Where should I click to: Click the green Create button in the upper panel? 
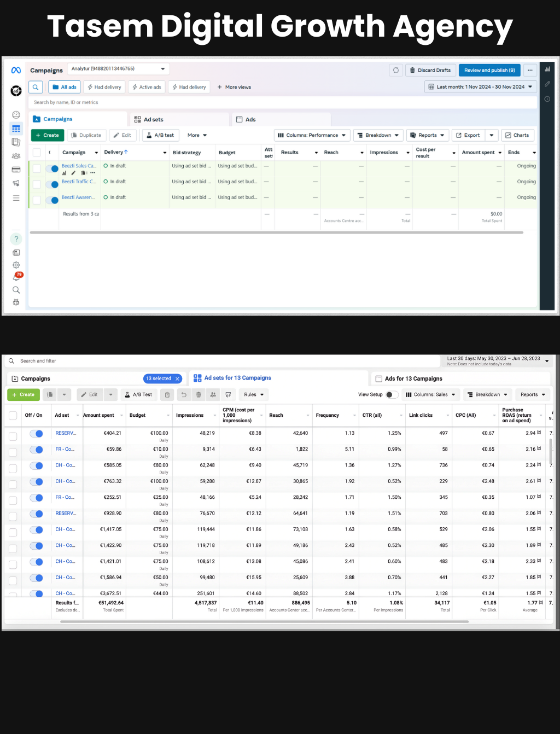47,135
